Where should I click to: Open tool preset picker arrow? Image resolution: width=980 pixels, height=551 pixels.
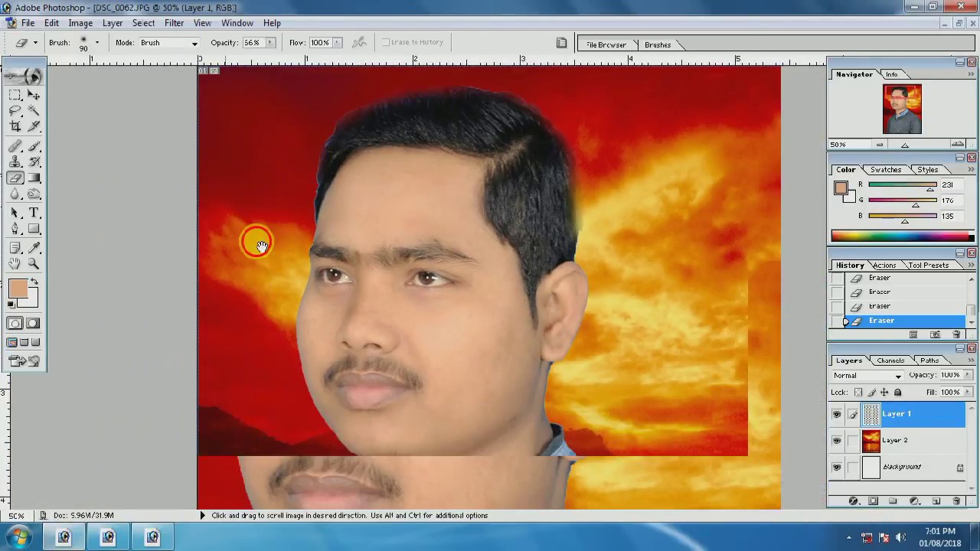[x=34, y=43]
